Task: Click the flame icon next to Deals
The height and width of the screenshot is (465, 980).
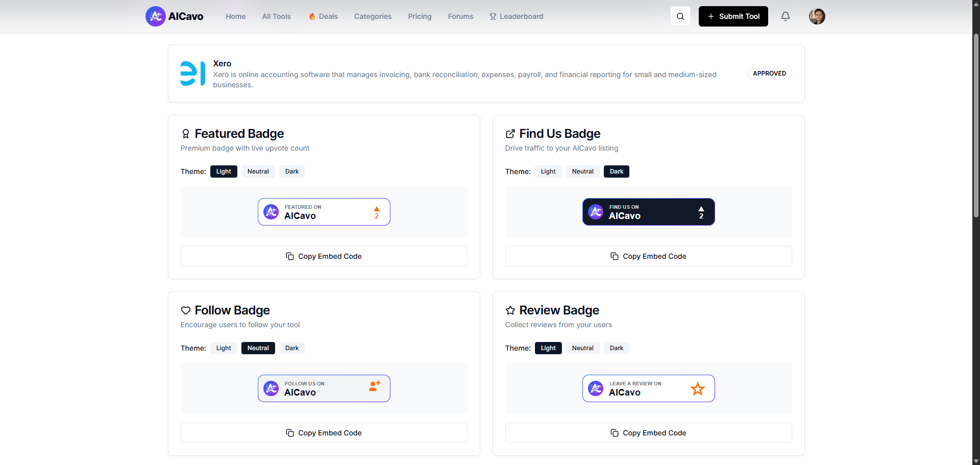Action: point(312,16)
